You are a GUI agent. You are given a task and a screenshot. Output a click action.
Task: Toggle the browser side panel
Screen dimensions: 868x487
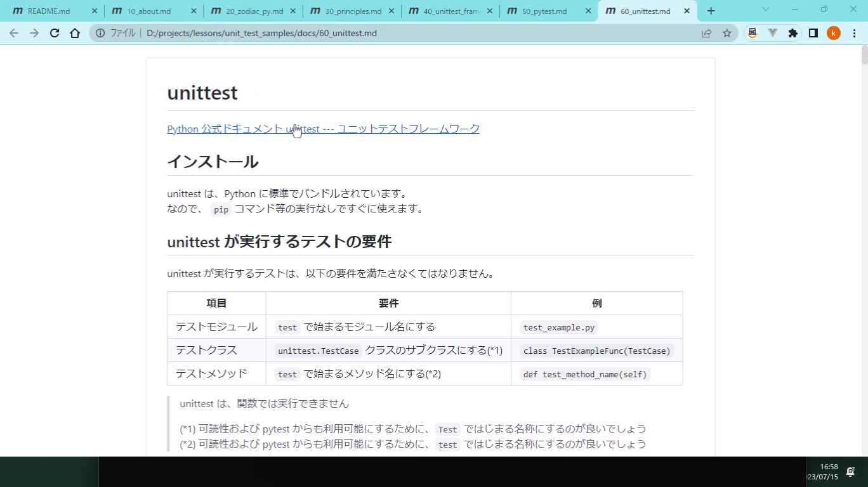tap(813, 33)
